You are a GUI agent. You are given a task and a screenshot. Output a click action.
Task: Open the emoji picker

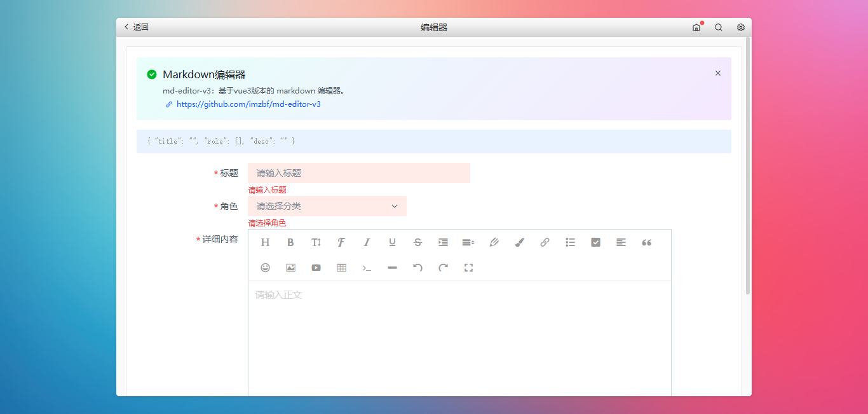pyautogui.click(x=266, y=268)
